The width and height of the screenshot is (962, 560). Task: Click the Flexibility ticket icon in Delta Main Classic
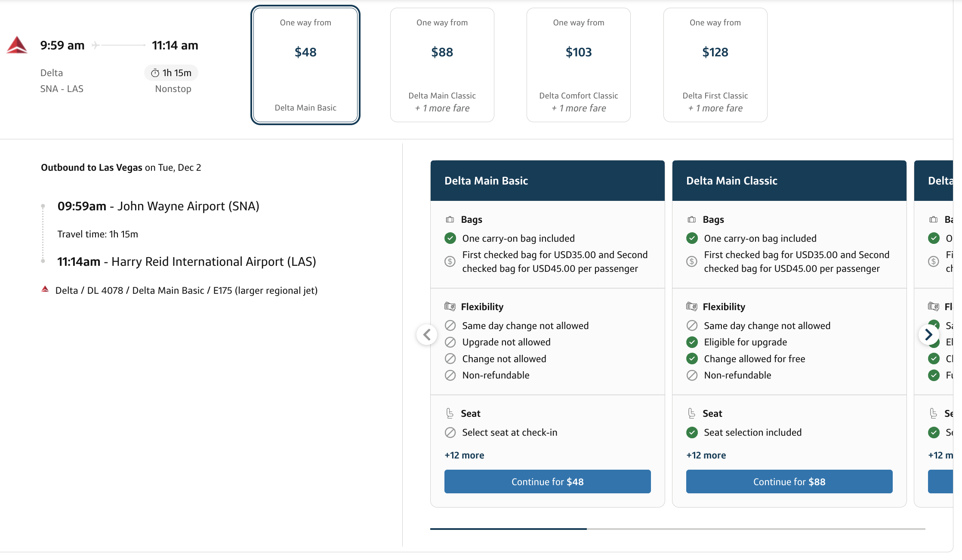pos(692,307)
